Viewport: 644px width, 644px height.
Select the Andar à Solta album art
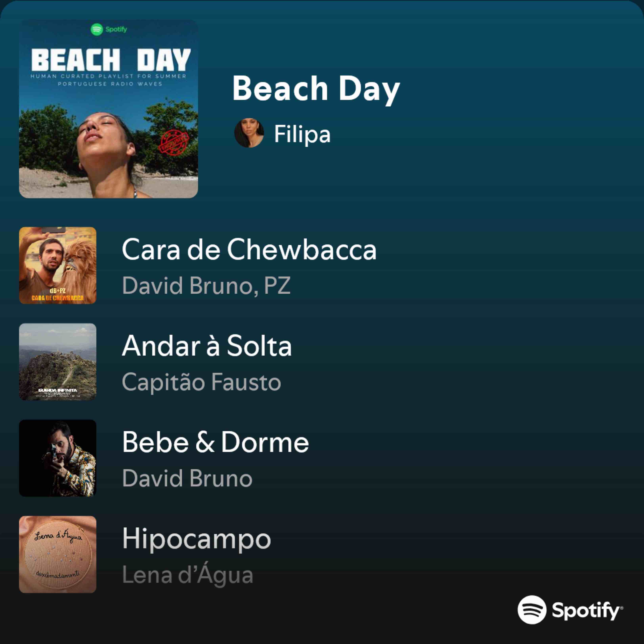58,362
